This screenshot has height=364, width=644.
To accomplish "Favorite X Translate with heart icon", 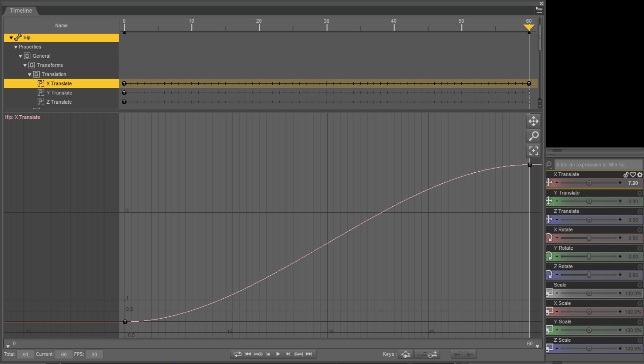I will pyautogui.click(x=633, y=174).
